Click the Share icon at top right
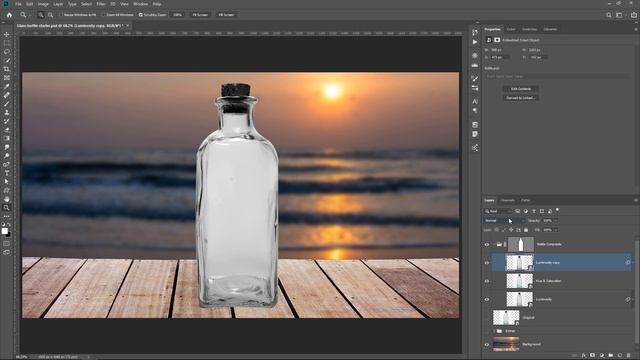 (633, 15)
